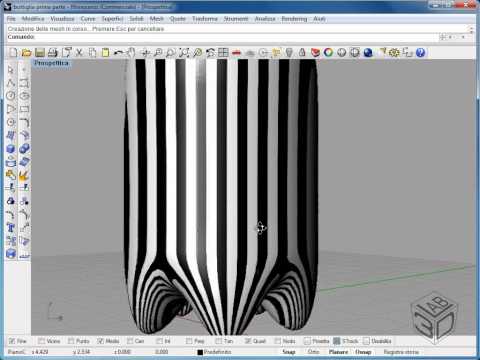
Task: Enable the Nodo osnap checkbox
Action: 277,341
